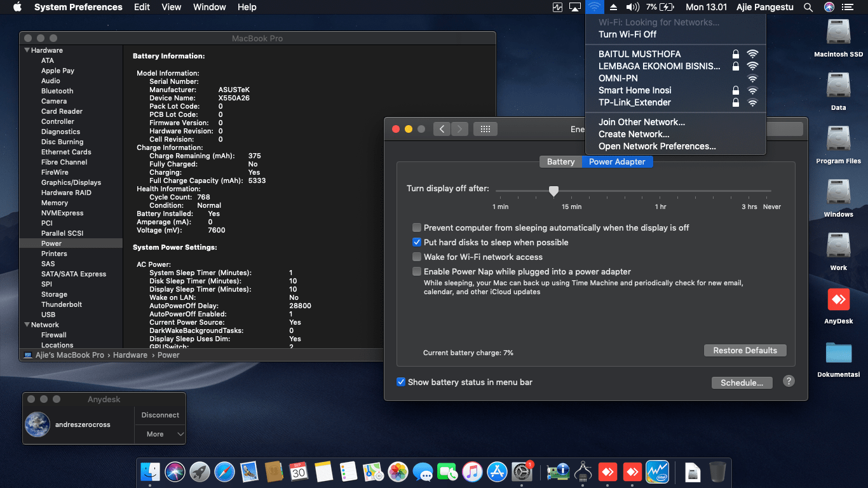Screen dimensions: 868x488
Task: Open the Window menu
Action: tap(209, 7)
